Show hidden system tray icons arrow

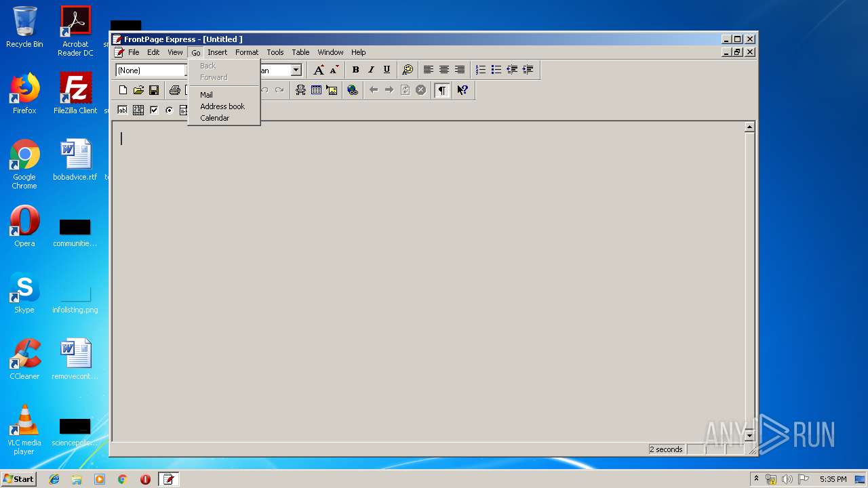pos(756,479)
